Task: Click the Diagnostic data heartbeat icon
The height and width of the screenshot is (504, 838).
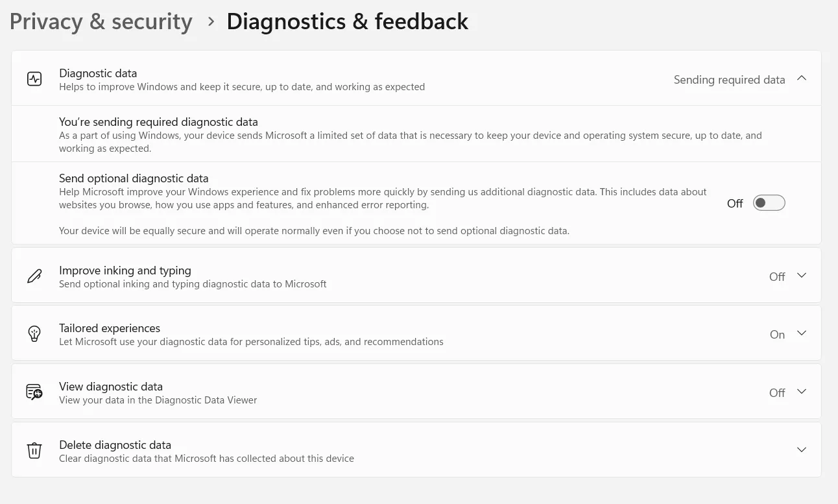Action: click(x=34, y=79)
